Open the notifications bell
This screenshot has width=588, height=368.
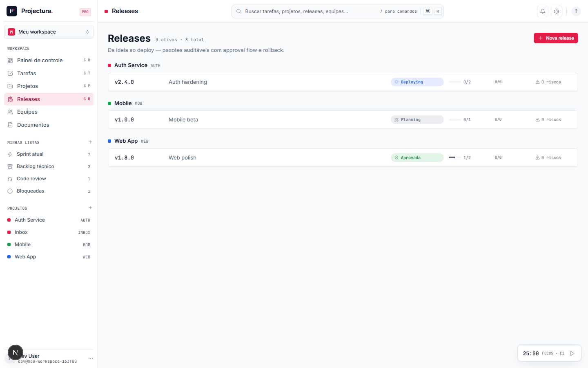point(542,11)
